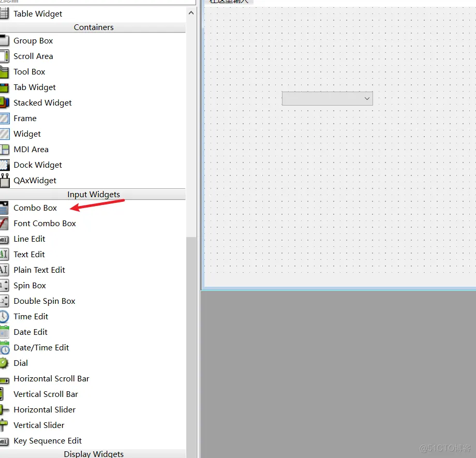Select the Group Box list item
Screen dimensions: 476x458
tap(33, 41)
